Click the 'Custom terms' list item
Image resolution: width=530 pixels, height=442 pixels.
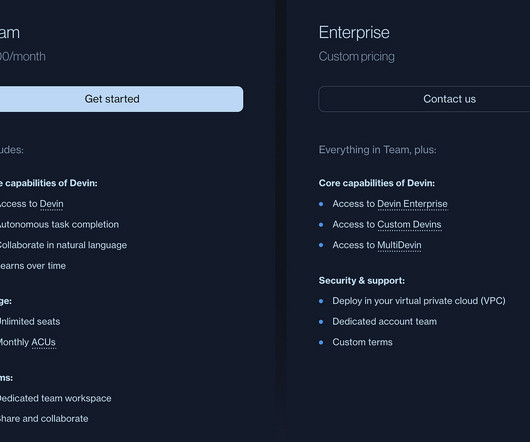(362, 342)
